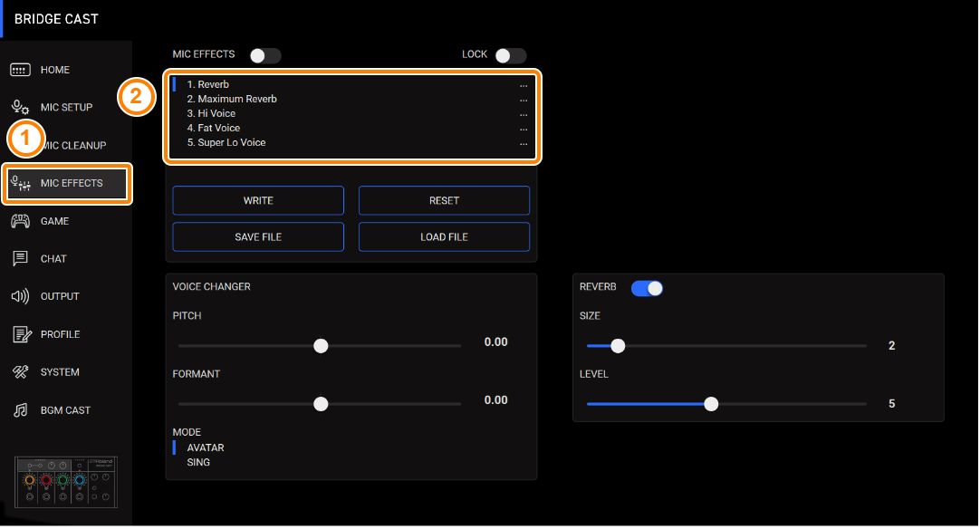Open options menu for Reverb preset
The height and width of the screenshot is (529, 980).
coord(524,86)
